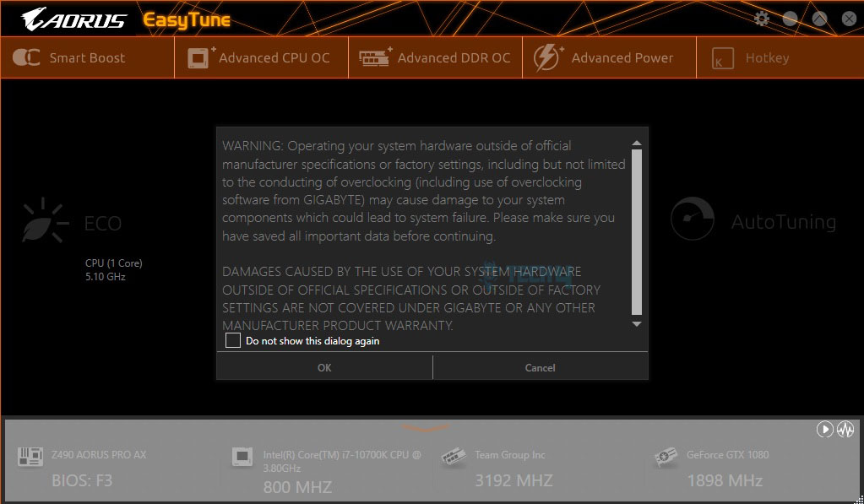This screenshot has height=504, width=864.
Task: Dismiss the warning with Cancel
Action: click(x=540, y=367)
